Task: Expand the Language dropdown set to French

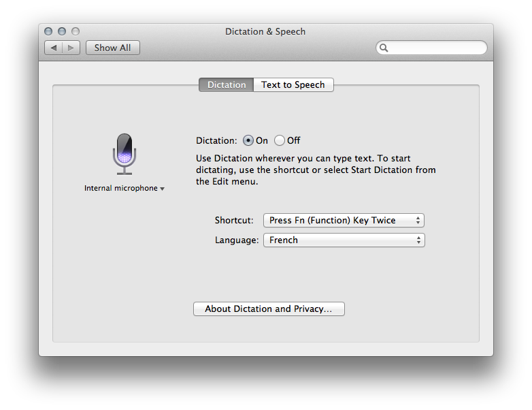Action: 344,240
